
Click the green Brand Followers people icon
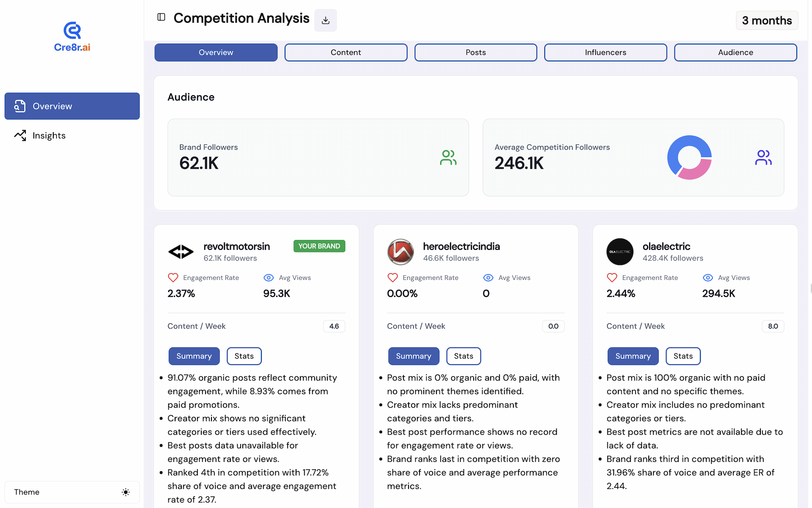[x=448, y=157]
